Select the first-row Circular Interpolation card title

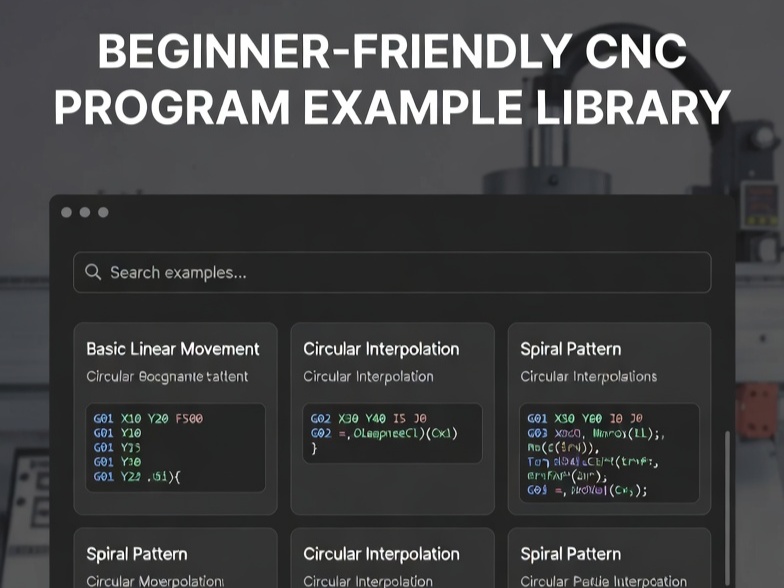[x=381, y=349]
